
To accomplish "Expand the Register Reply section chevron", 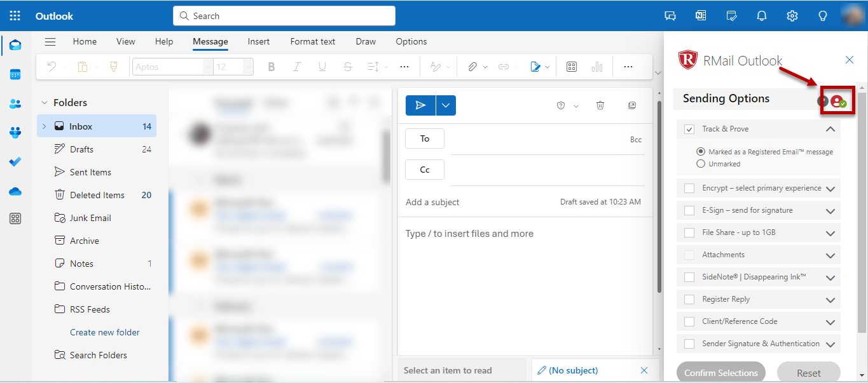I will point(830,300).
